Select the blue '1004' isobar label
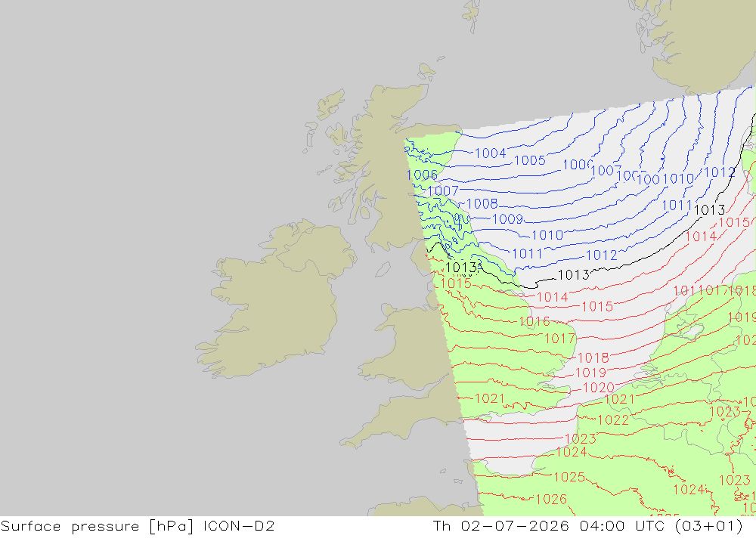The height and width of the screenshot is (554, 756). pyautogui.click(x=491, y=153)
